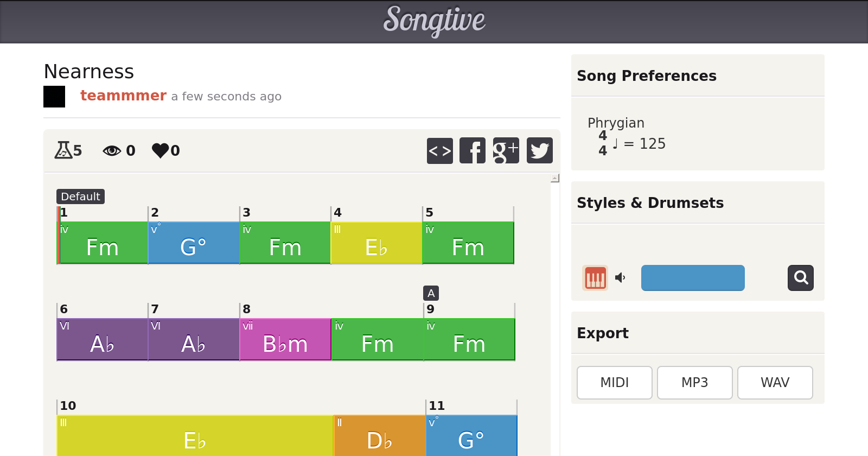Image resolution: width=868 pixels, height=456 pixels.
Task: Click the Songtive logo in header
Action: (434, 21)
